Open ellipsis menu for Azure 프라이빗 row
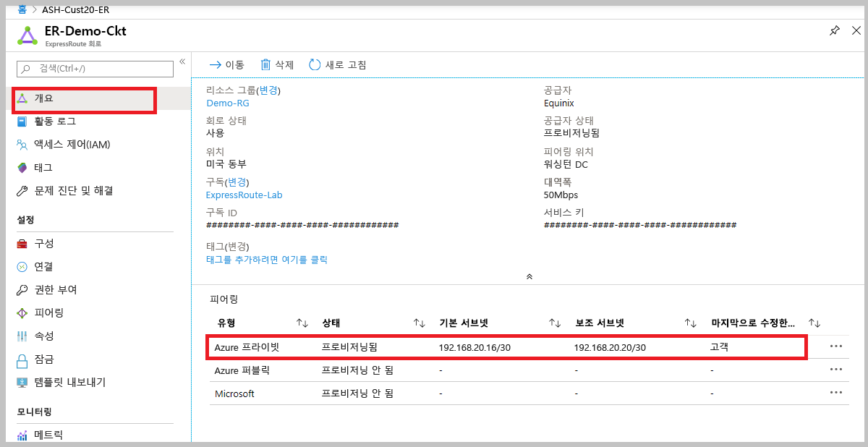Viewport: 868px width, 447px height. pyautogui.click(x=836, y=346)
